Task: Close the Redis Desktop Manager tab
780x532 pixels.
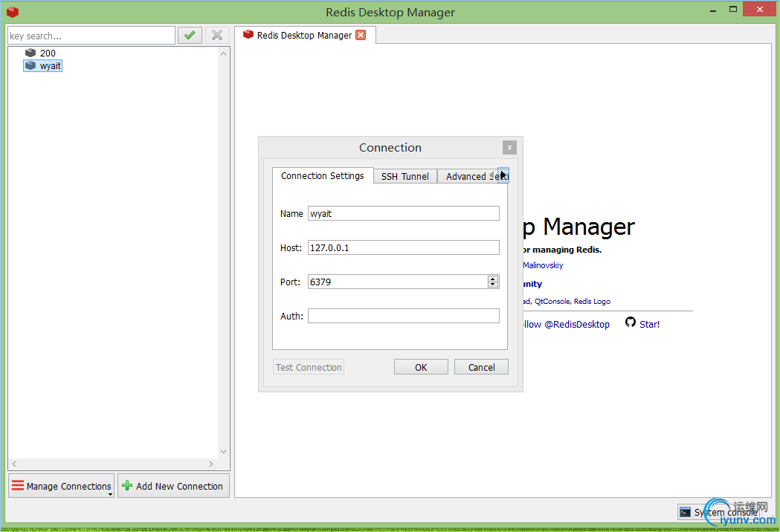Action: (361, 35)
